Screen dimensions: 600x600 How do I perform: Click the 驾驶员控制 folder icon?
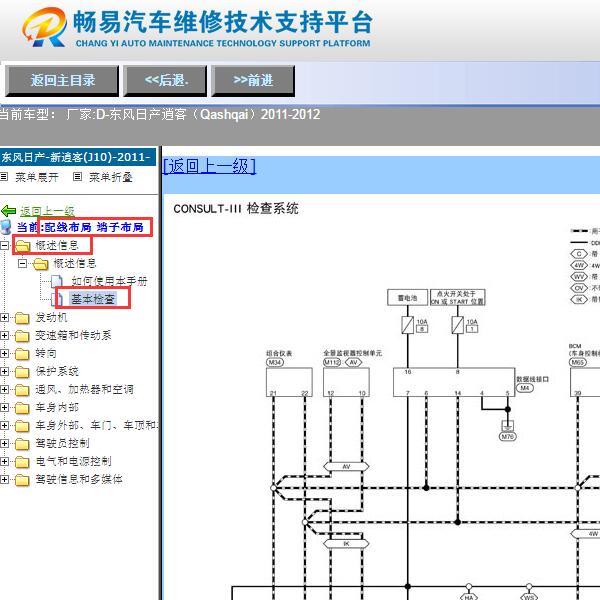point(22,444)
